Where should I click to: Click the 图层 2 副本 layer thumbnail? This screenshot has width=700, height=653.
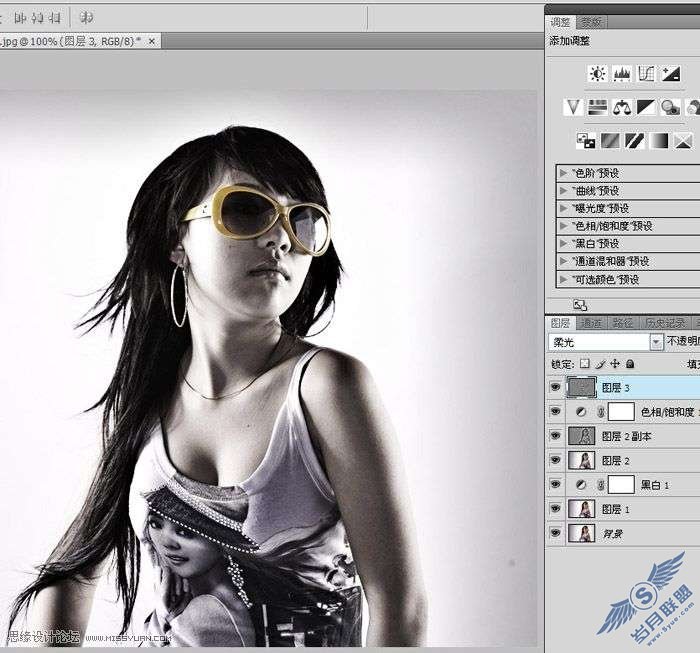tap(581, 436)
